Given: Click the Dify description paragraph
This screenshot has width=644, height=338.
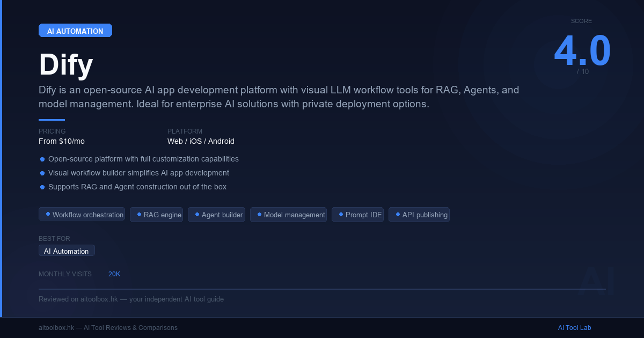Looking at the screenshot, I should [x=279, y=97].
